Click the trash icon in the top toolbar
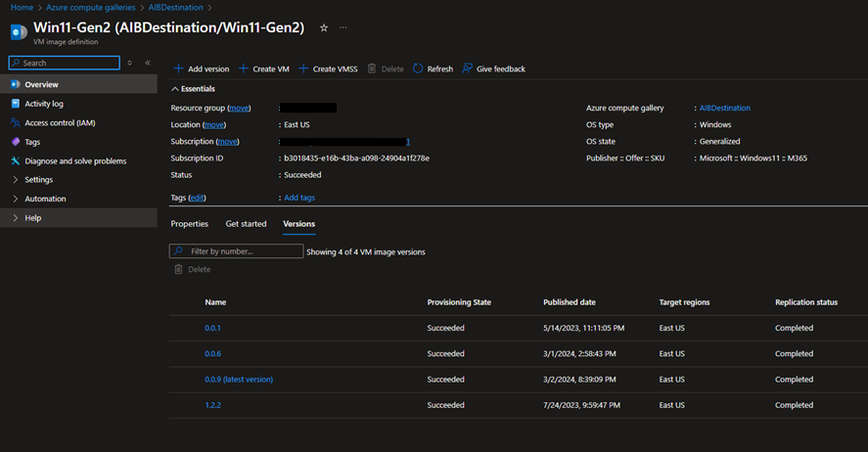 [372, 68]
